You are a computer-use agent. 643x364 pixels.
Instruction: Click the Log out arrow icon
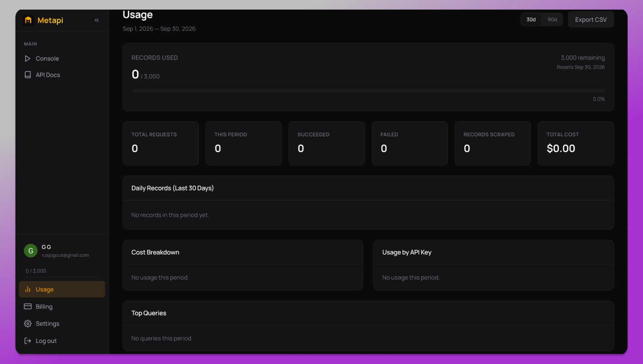pyautogui.click(x=28, y=341)
